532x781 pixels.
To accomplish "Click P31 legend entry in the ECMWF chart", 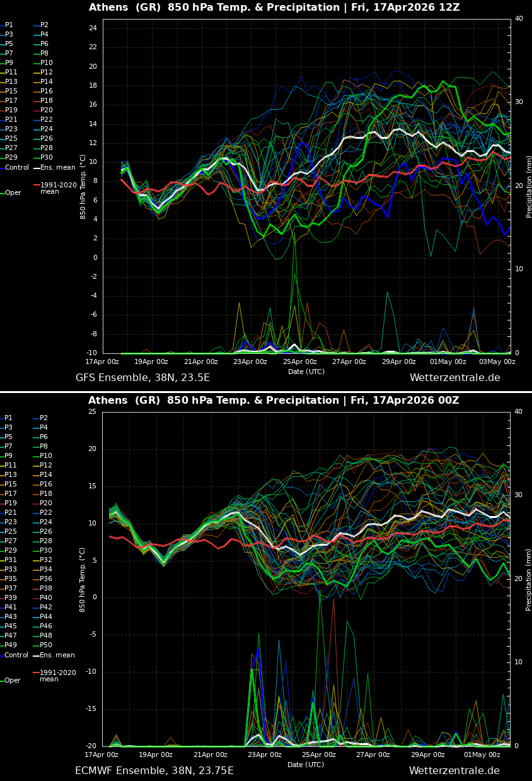I will [x=11, y=560].
